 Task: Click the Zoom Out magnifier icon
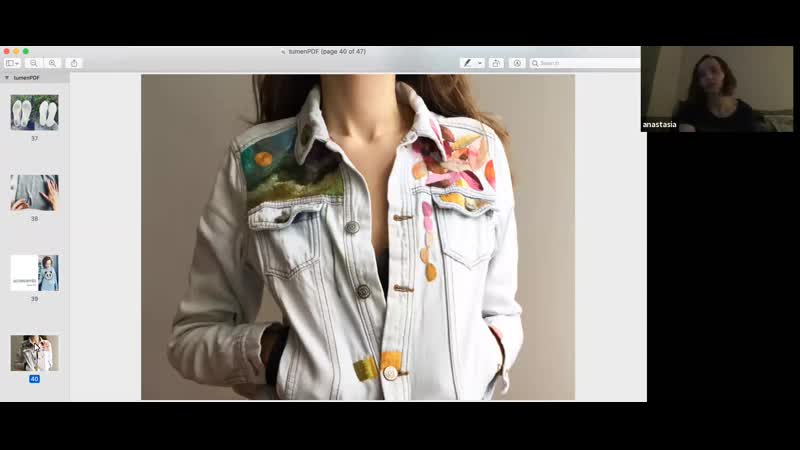34,63
